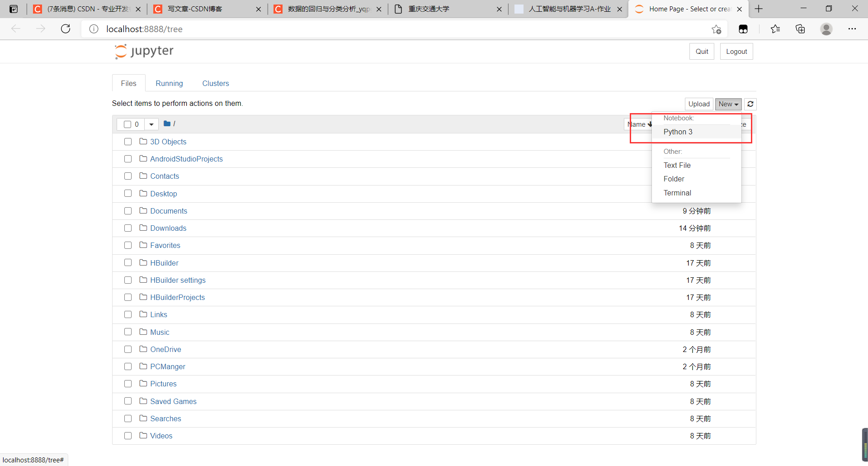Switch to the Running tab
The width and height of the screenshot is (868, 466).
pyautogui.click(x=169, y=83)
